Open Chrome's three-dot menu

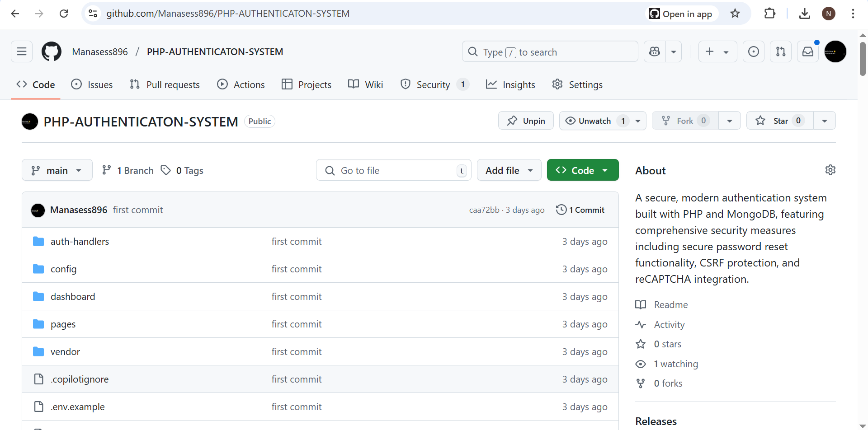[853, 14]
